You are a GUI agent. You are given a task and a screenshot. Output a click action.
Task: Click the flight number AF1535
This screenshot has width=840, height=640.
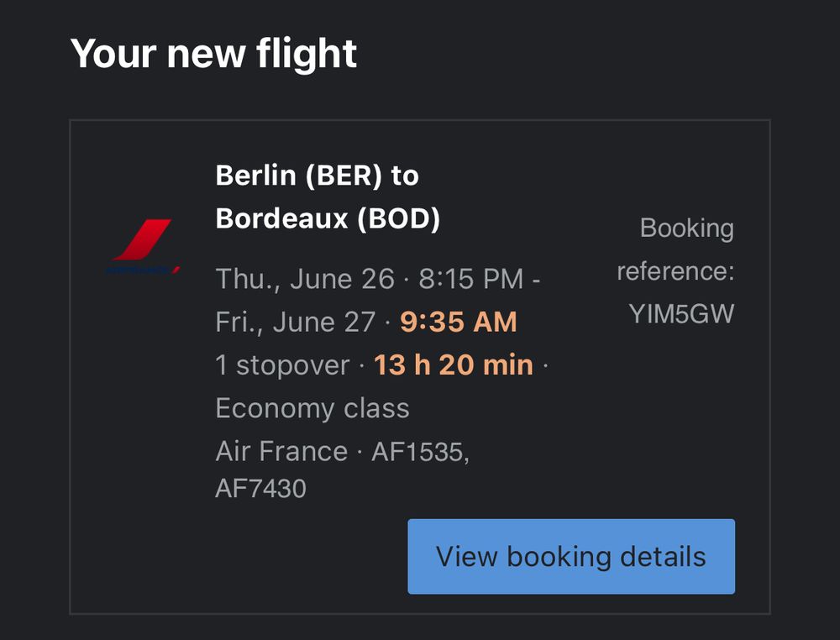(421, 452)
